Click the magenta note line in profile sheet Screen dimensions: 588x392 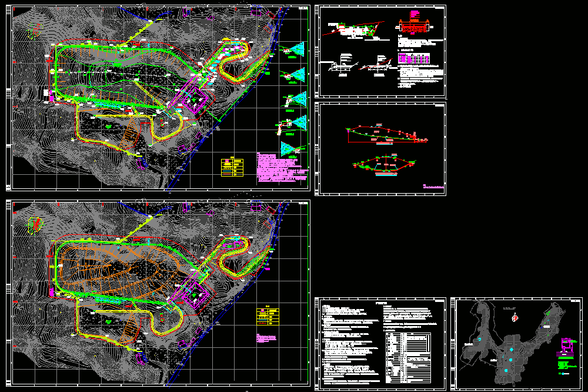[433, 187]
